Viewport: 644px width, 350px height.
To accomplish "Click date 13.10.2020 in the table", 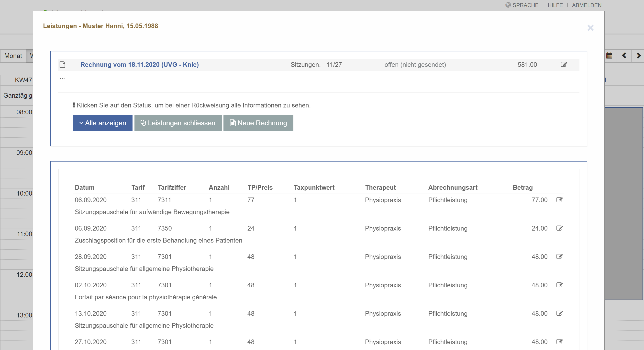I will coord(90,314).
